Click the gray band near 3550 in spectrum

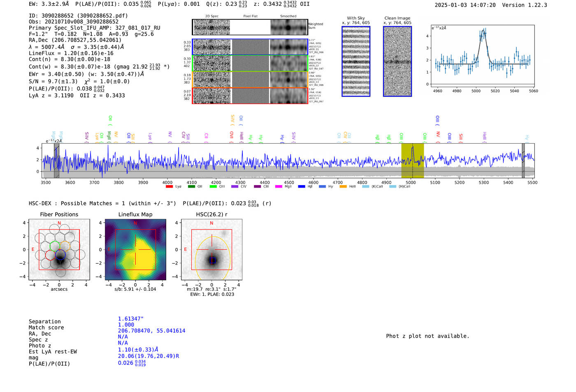(x=56, y=161)
